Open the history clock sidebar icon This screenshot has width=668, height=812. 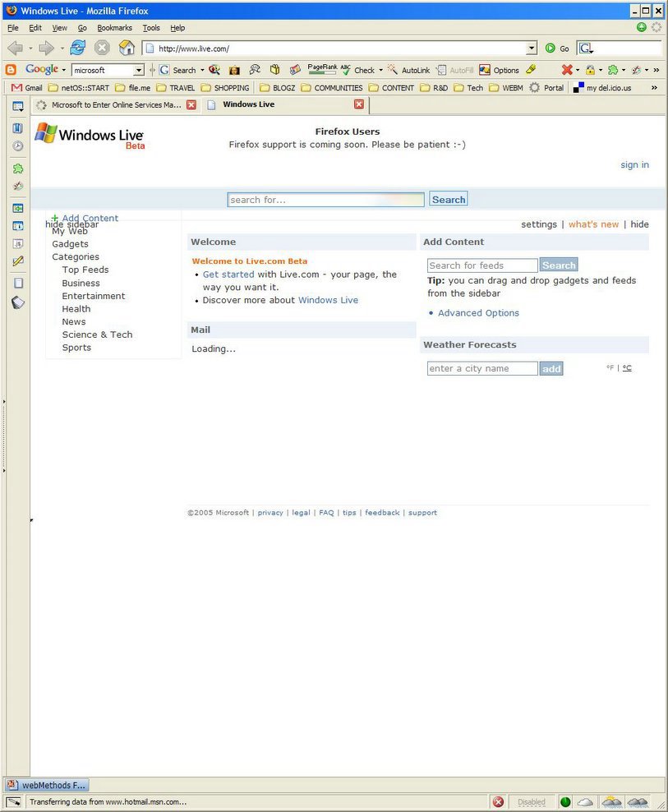click(17, 146)
